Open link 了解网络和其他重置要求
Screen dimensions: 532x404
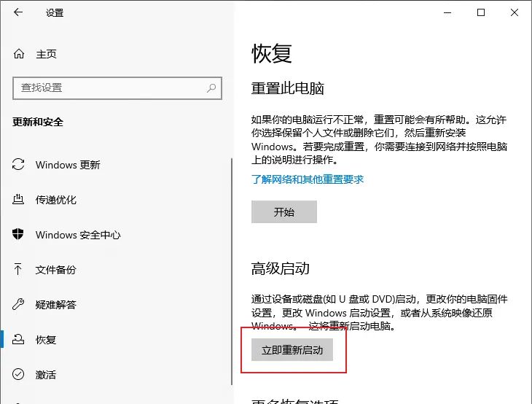coord(308,179)
